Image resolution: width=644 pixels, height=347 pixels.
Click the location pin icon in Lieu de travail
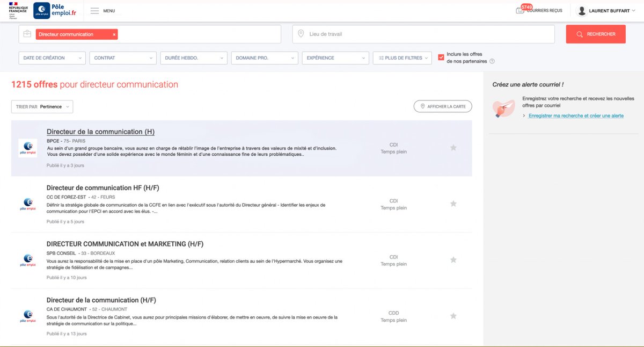coord(301,34)
